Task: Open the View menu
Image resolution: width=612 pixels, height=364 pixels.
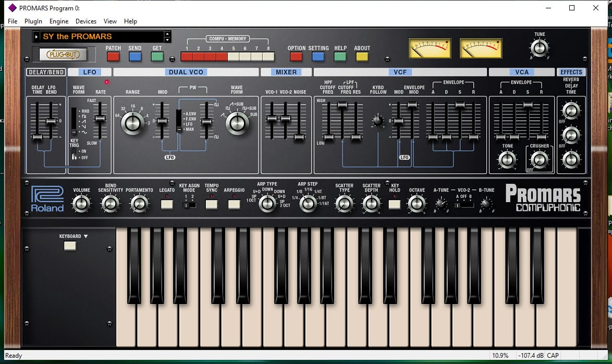Action: click(x=110, y=21)
